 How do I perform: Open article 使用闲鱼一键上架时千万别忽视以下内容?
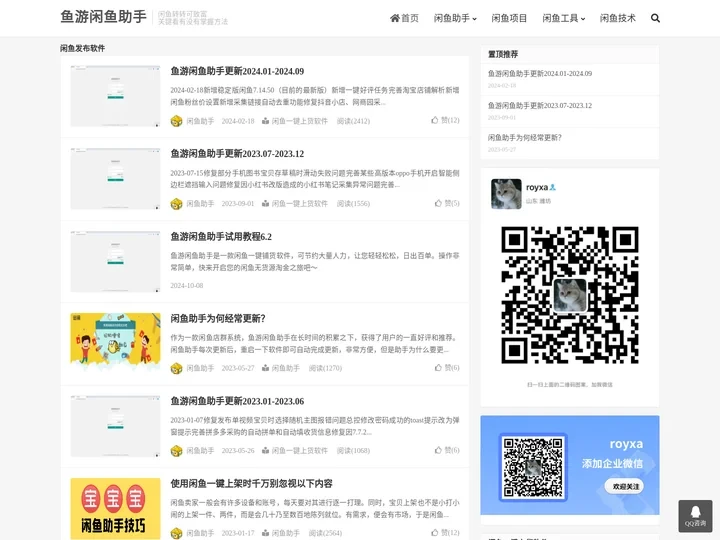[251, 484]
